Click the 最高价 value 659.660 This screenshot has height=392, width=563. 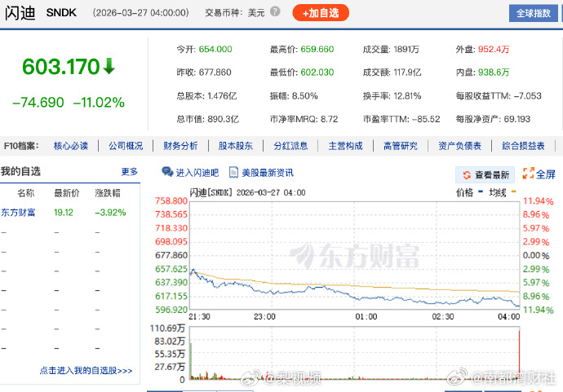pyautogui.click(x=317, y=49)
